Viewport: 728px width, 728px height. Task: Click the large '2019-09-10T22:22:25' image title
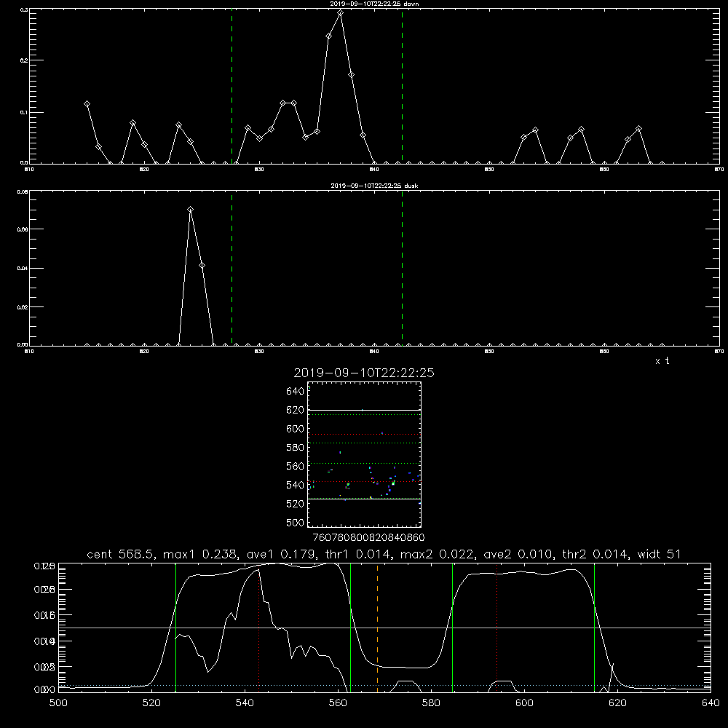tap(364, 373)
